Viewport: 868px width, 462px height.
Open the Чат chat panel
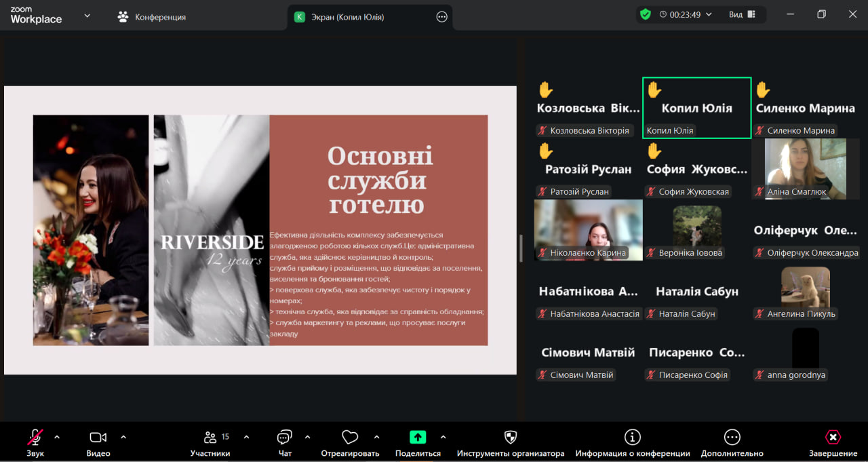click(285, 438)
